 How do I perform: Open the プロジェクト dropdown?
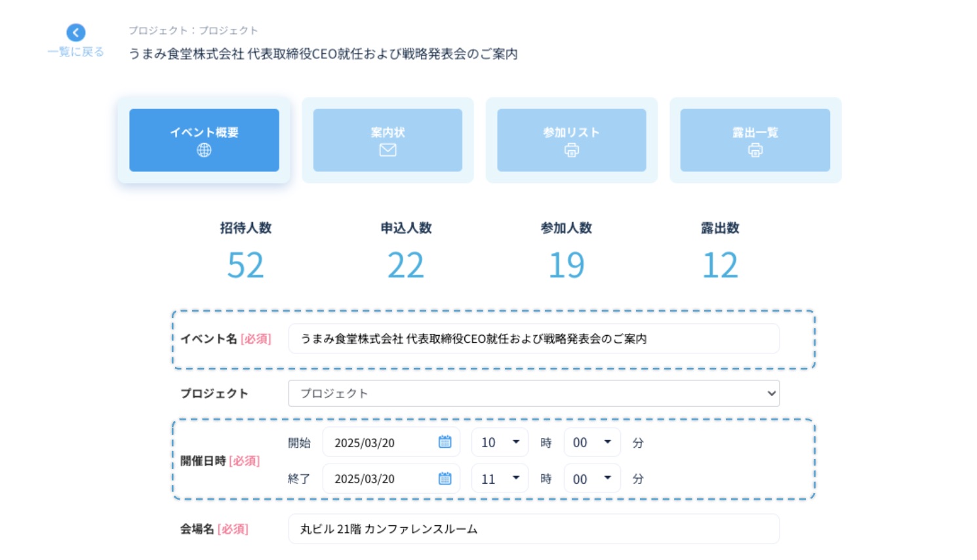pos(533,393)
